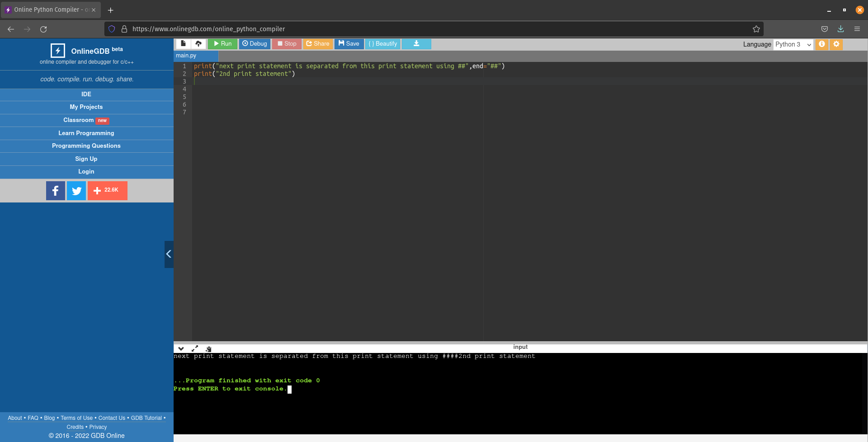
Task: Download the code with the download icon
Action: 416,44
